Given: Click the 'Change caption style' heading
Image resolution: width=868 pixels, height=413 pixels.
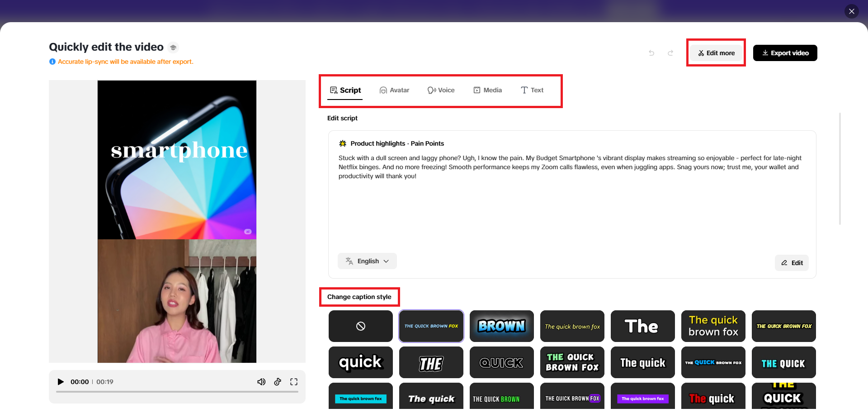Looking at the screenshot, I should pos(359,297).
